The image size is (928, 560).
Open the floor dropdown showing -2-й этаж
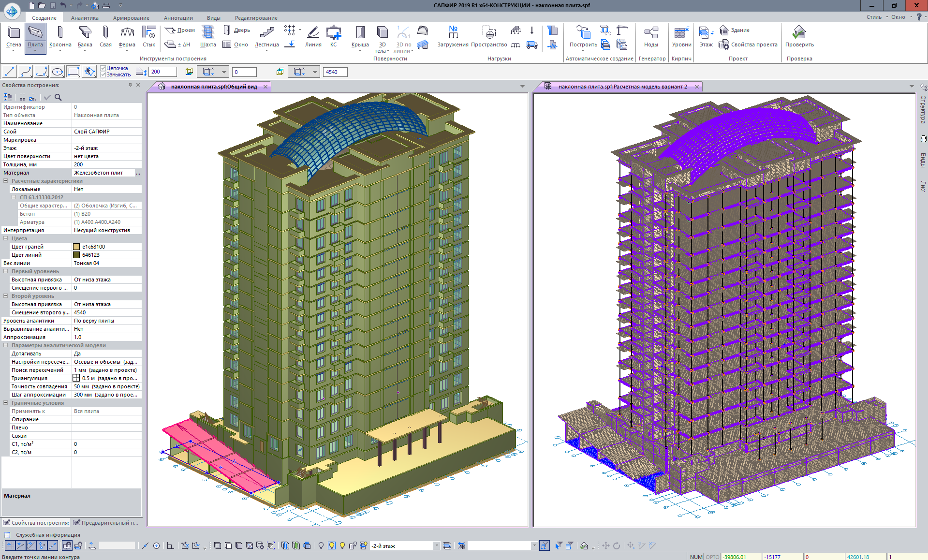coord(436,545)
